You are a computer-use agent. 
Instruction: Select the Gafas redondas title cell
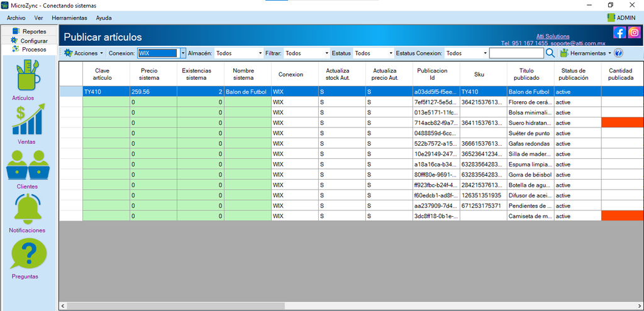tap(531, 144)
